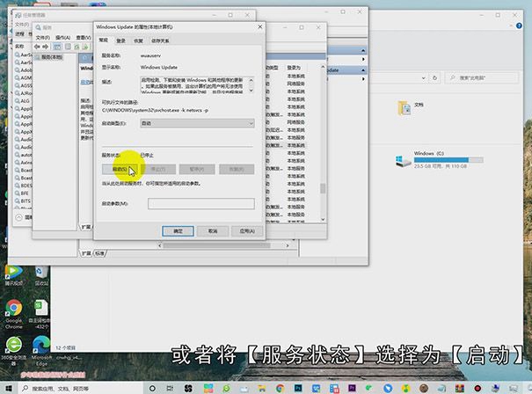This screenshot has width=532, height=394.
Task: Select the 标准 tab at bottom of back window
Action: 99,253
